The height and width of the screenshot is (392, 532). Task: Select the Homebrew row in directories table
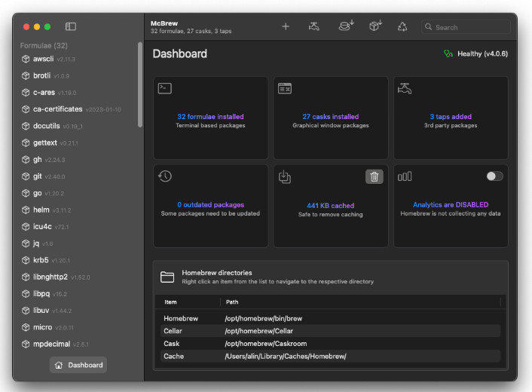click(x=331, y=318)
